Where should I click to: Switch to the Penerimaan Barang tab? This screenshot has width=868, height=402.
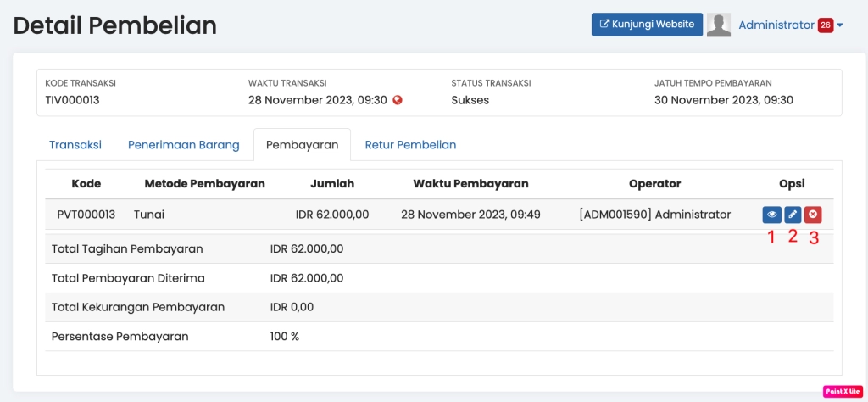(184, 145)
